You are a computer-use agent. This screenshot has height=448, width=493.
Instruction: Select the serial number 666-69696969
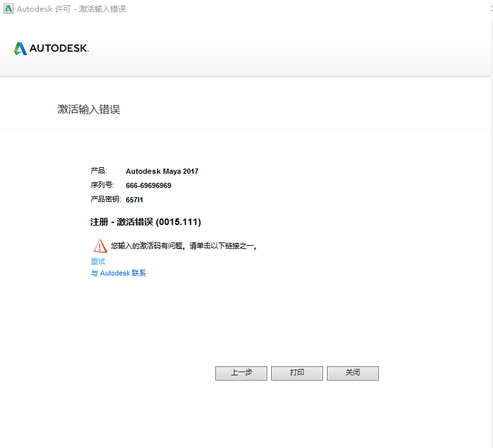pos(149,185)
